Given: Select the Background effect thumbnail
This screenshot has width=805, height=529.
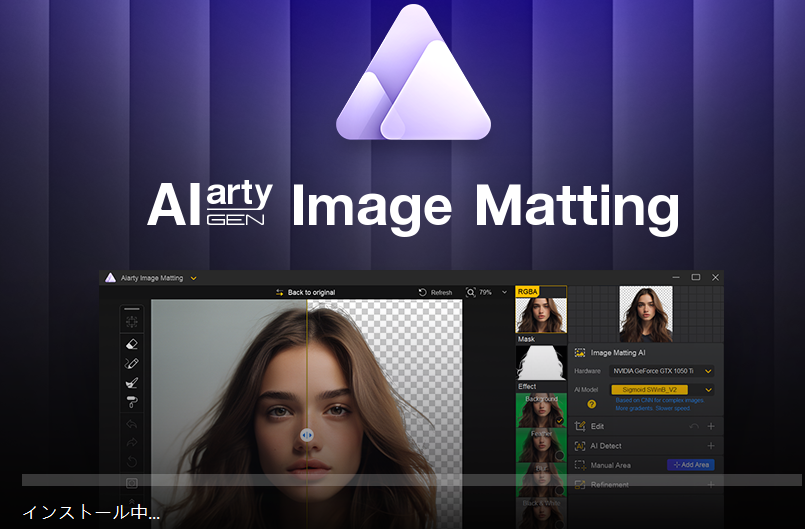Looking at the screenshot, I should coord(541,410).
